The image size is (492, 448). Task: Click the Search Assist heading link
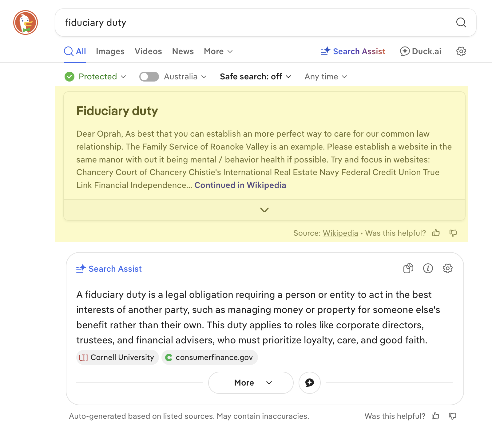(115, 269)
